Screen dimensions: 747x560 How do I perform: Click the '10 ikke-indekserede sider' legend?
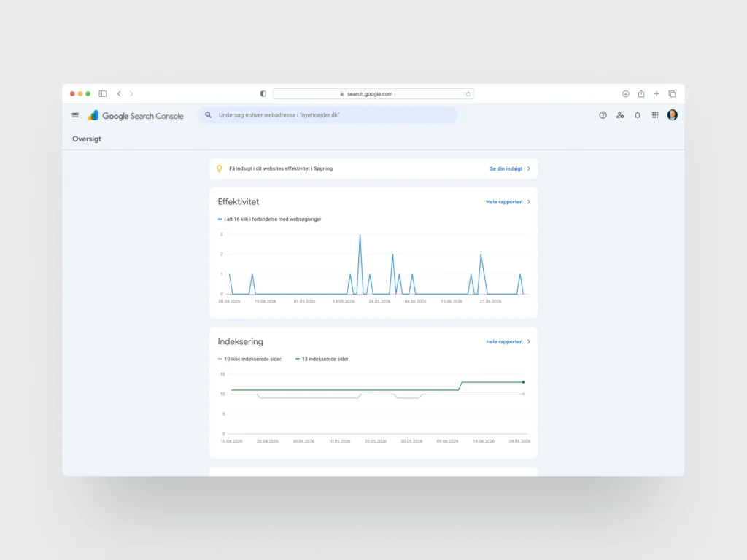[249, 359]
